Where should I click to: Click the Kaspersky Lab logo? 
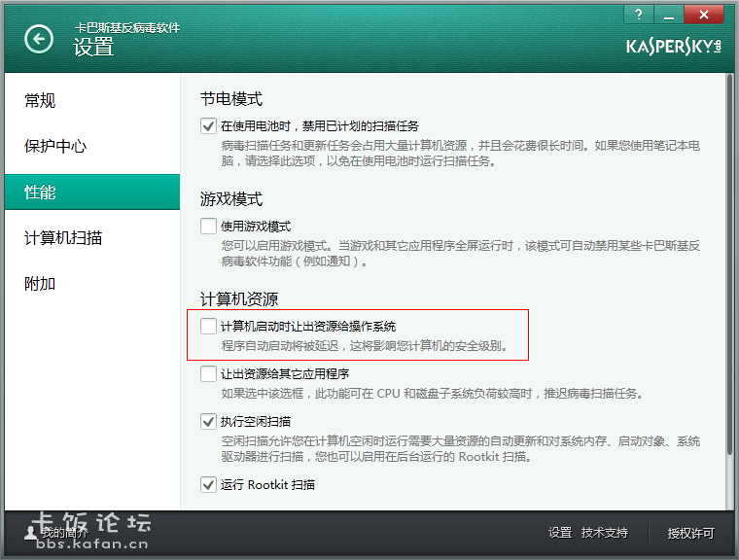pos(674,47)
